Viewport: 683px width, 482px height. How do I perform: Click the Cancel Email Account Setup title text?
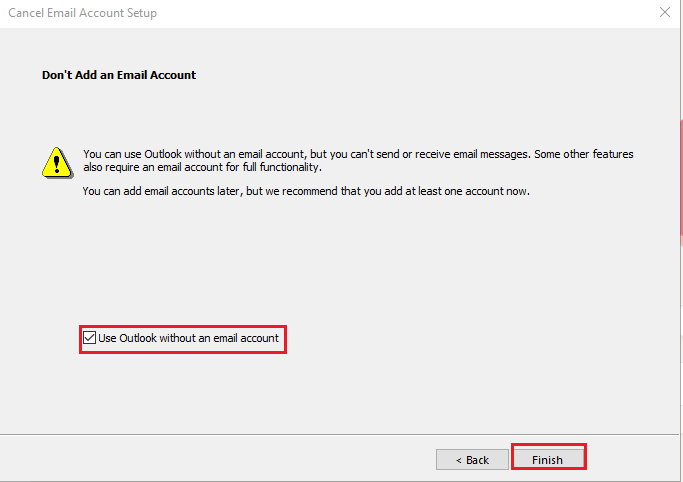point(82,13)
